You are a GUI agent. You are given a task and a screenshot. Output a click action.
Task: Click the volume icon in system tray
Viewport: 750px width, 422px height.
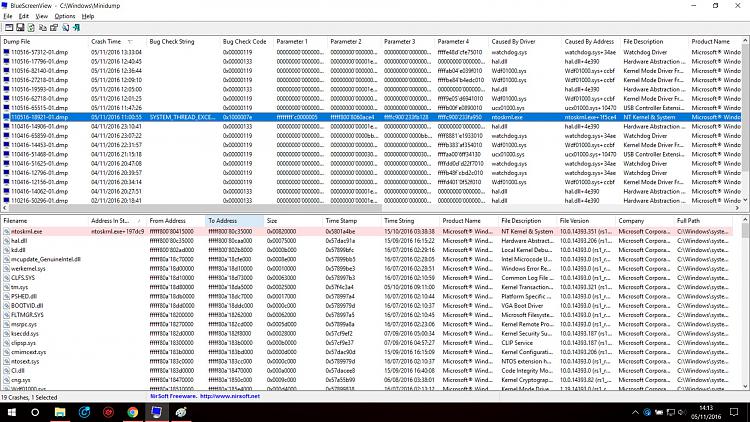682,412
